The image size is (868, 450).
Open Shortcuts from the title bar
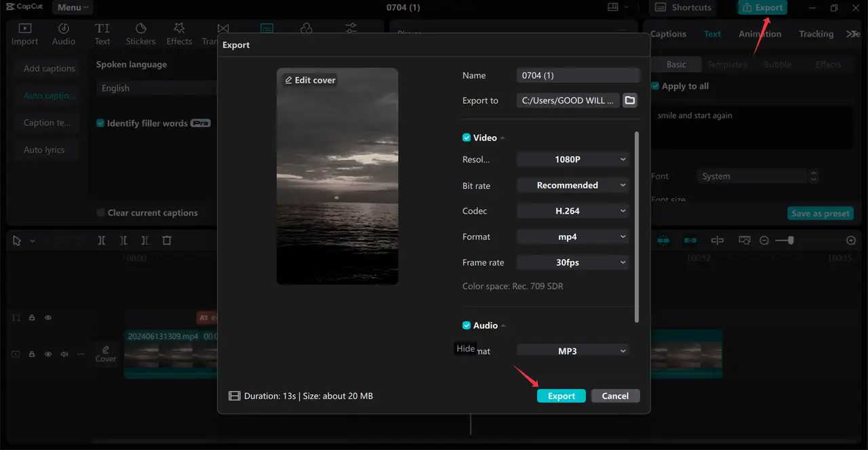coord(683,7)
